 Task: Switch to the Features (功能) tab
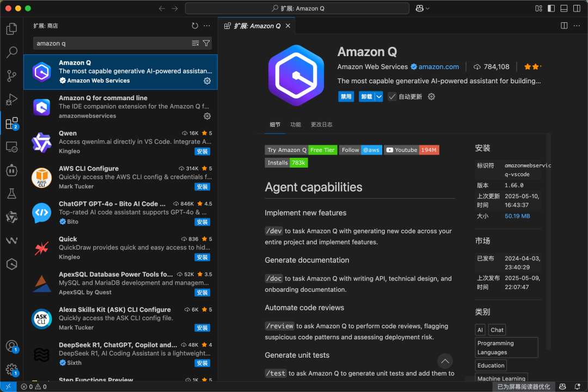click(296, 125)
